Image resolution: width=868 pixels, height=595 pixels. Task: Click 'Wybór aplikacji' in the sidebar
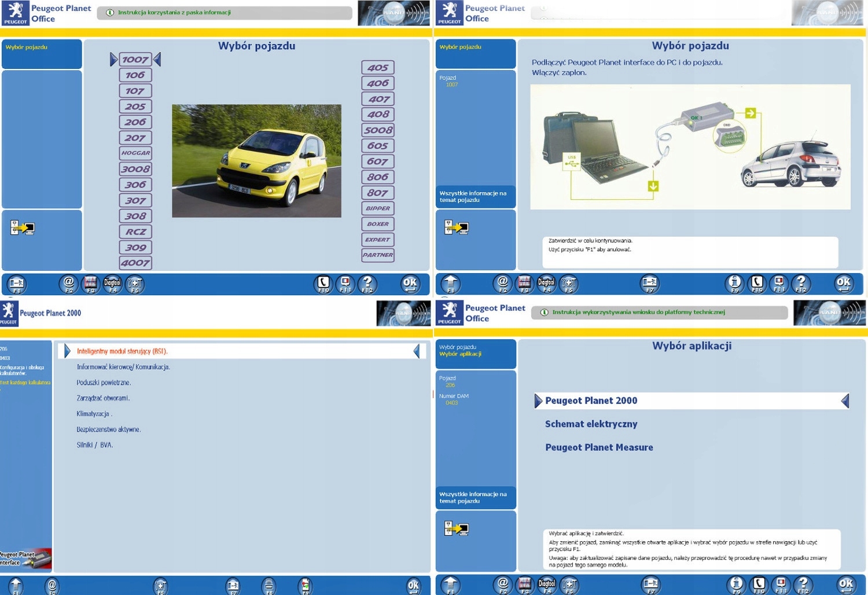[460, 354]
